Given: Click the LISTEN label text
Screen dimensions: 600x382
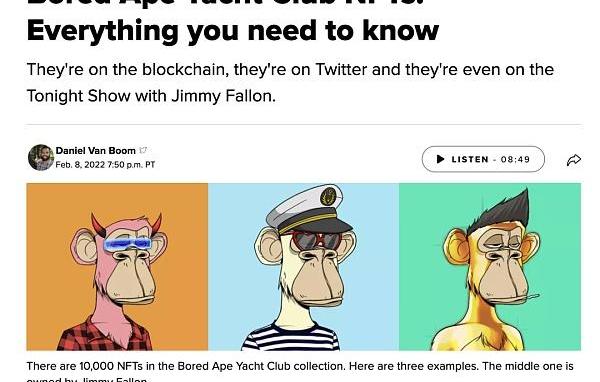Looking at the screenshot, I should 470,159.
